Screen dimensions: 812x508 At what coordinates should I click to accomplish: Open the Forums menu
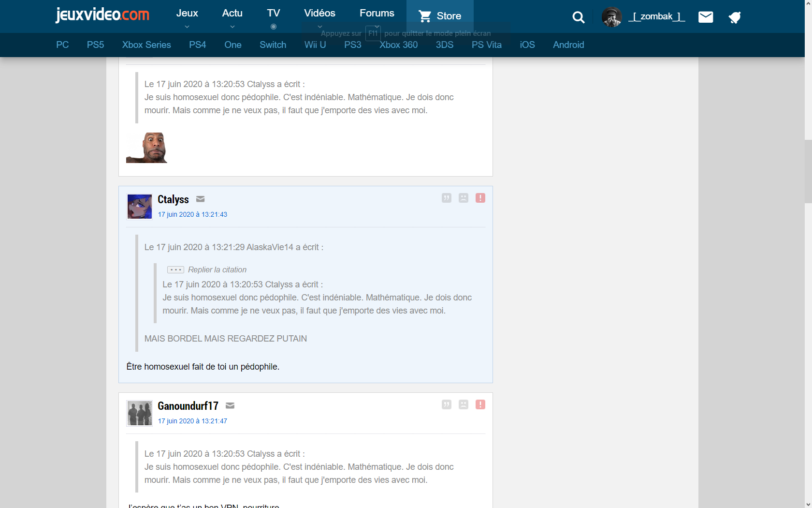tap(377, 14)
